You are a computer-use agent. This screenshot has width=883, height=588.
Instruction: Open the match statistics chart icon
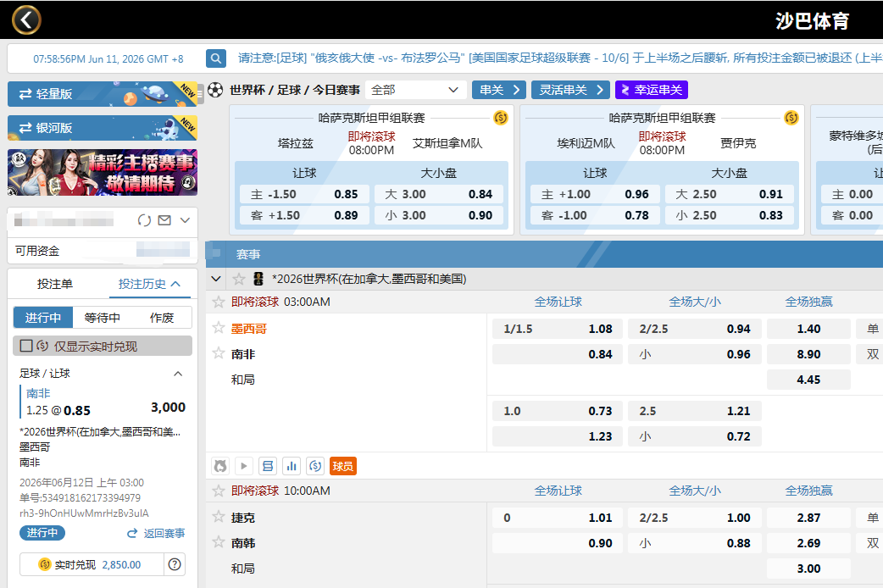(x=292, y=466)
